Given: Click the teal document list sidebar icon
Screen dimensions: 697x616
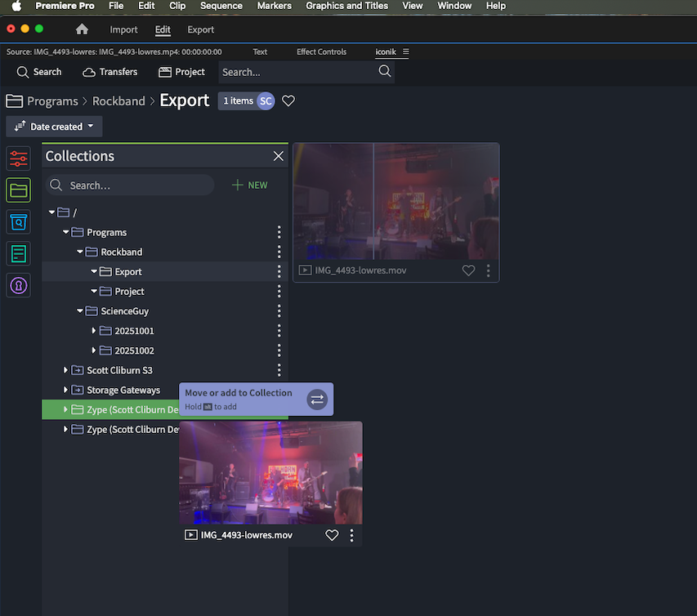Looking at the screenshot, I should tap(18, 254).
